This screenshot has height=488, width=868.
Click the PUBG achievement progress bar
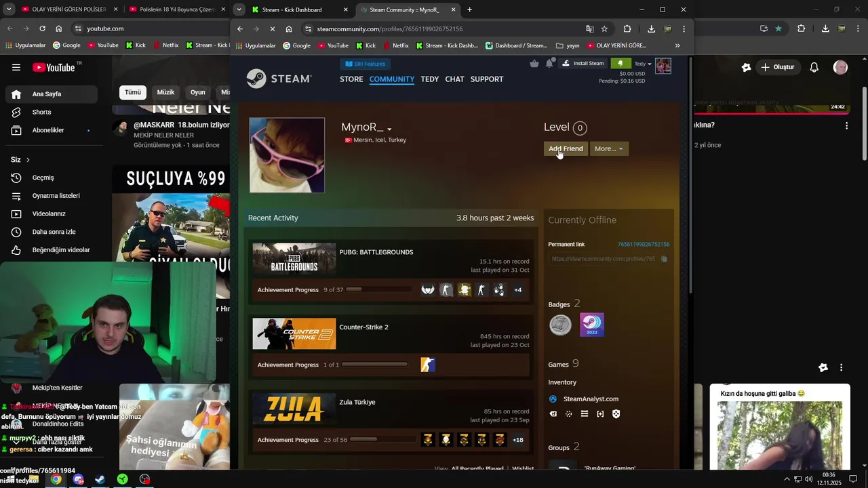tap(378, 289)
